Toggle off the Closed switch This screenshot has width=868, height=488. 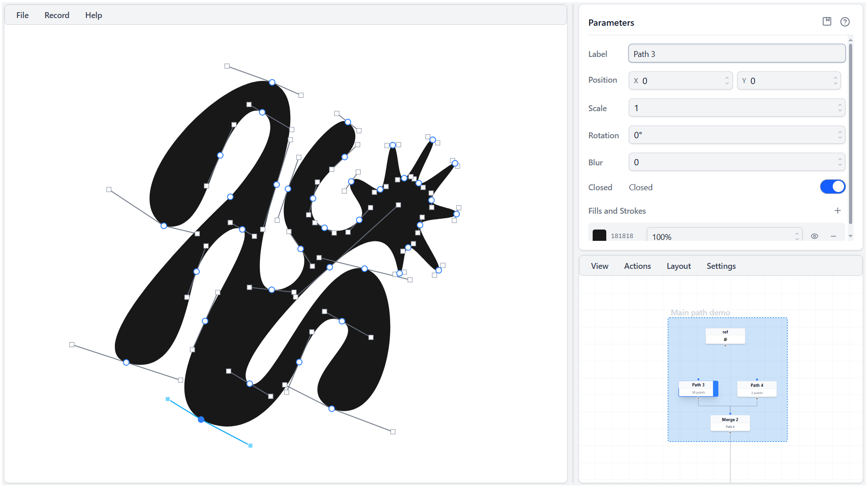tap(832, 186)
